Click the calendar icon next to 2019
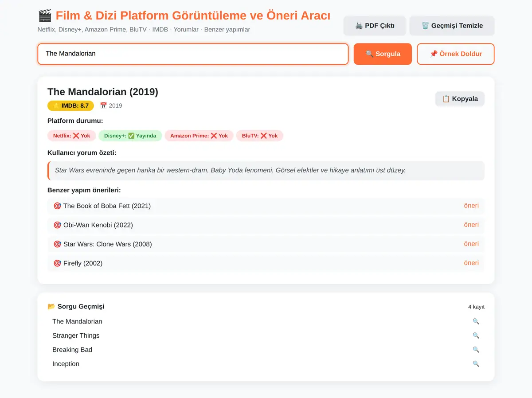Image resolution: width=532 pixels, height=398 pixels. [x=103, y=105]
